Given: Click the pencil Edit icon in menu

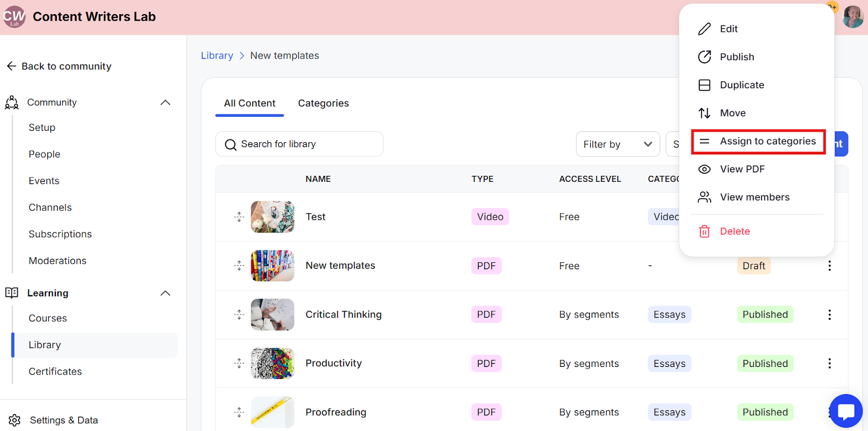Looking at the screenshot, I should 704,29.
